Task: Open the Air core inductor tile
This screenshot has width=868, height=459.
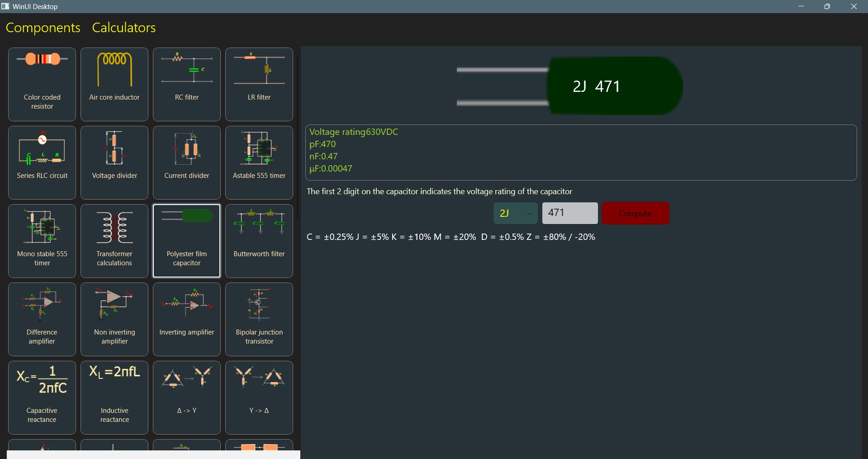Action: click(114, 84)
